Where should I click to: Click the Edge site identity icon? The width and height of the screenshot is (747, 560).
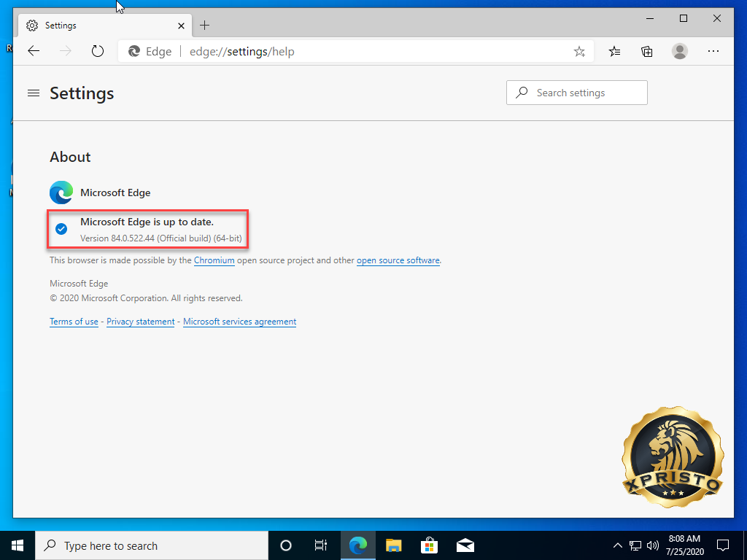click(134, 52)
